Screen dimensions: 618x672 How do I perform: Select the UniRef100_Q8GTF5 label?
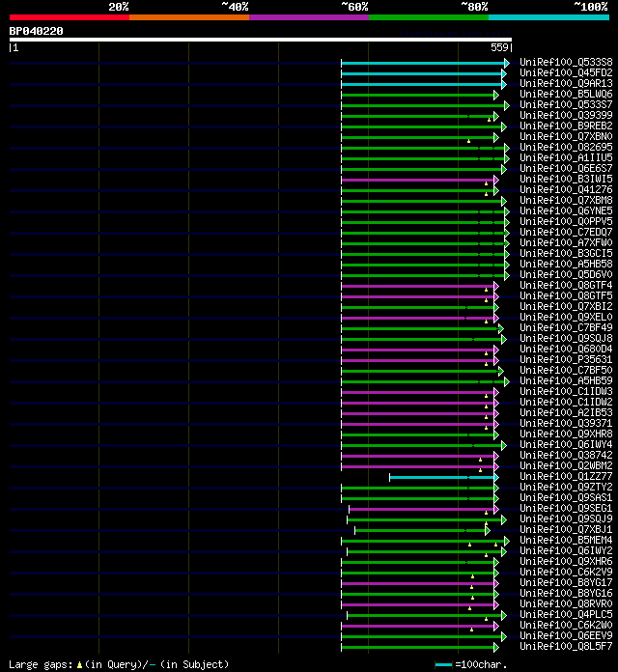(x=566, y=296)
